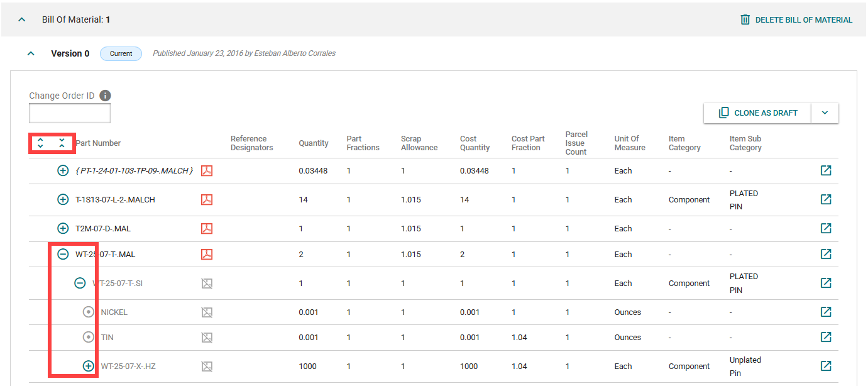
Task: Expand the WT-25-07-X-.HZ row
Action: 89,366
